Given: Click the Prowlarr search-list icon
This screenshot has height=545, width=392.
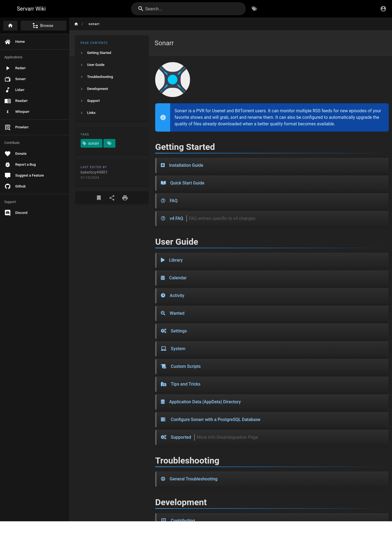Looking at the screenshot, I should pyautogui.click(x=8, y=127).
